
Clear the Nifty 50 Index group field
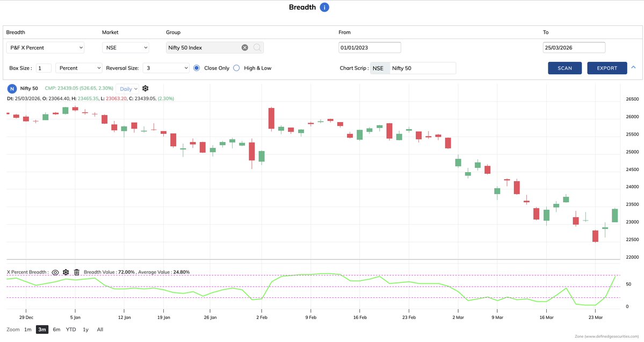point(245,47)
